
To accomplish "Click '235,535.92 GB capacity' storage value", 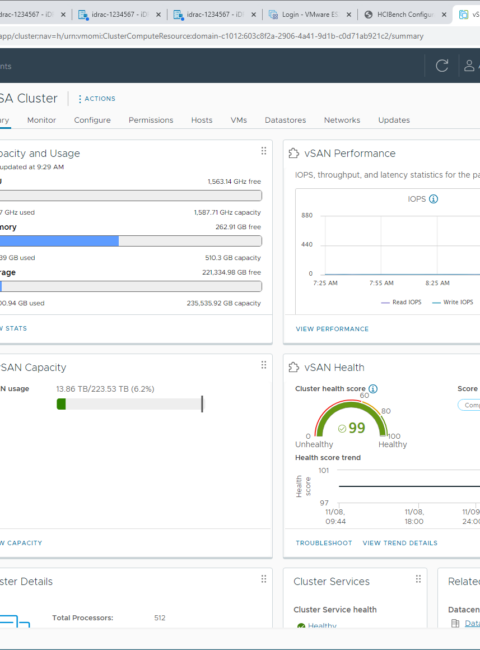I will pyautogui.click(x=224, y=303).
